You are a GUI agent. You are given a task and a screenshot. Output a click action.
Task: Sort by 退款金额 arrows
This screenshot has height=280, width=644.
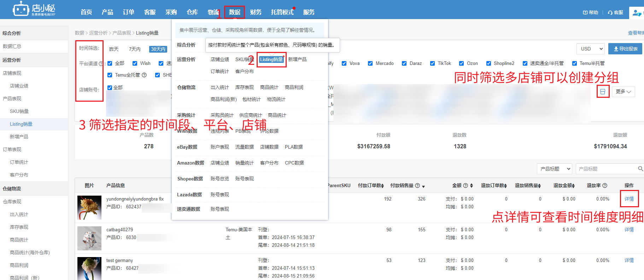[x=573, y=186]
